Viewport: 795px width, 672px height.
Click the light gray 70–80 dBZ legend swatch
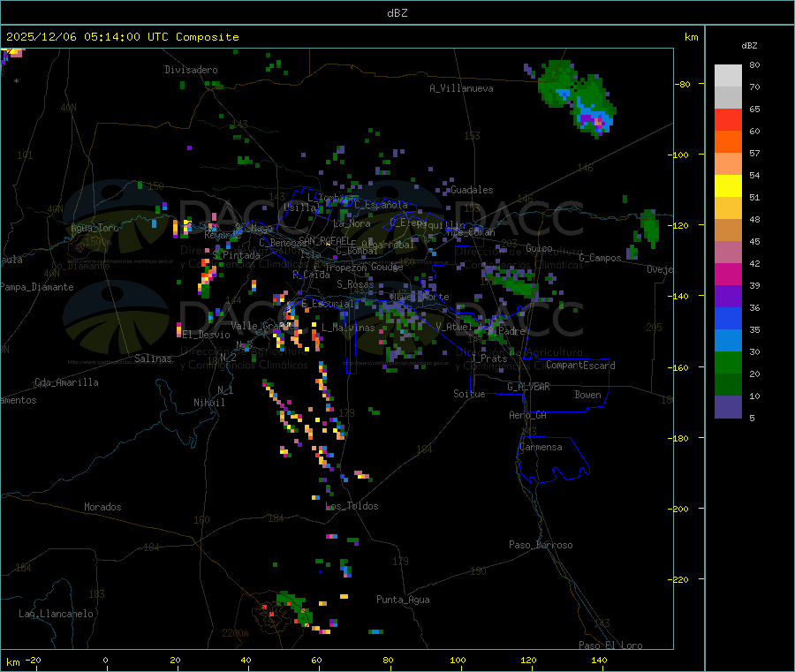click(728, 76)
